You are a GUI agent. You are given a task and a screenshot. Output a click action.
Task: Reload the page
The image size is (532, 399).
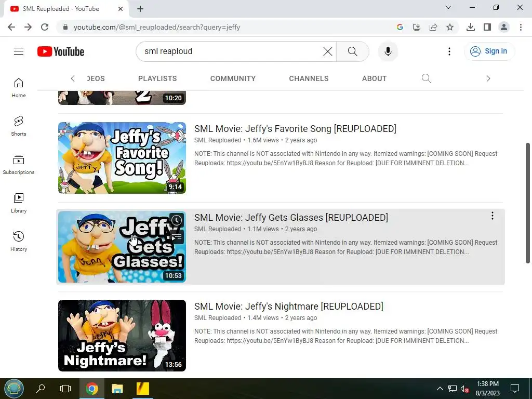pos(45,27)
